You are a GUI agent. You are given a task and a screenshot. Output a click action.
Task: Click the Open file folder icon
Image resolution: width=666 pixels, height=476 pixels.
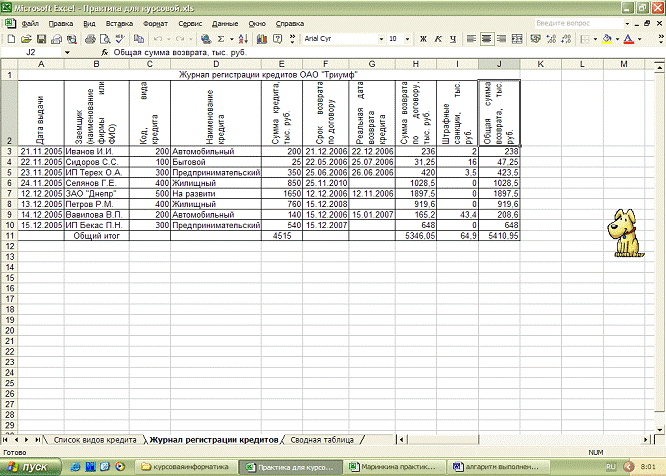[24, 39]
